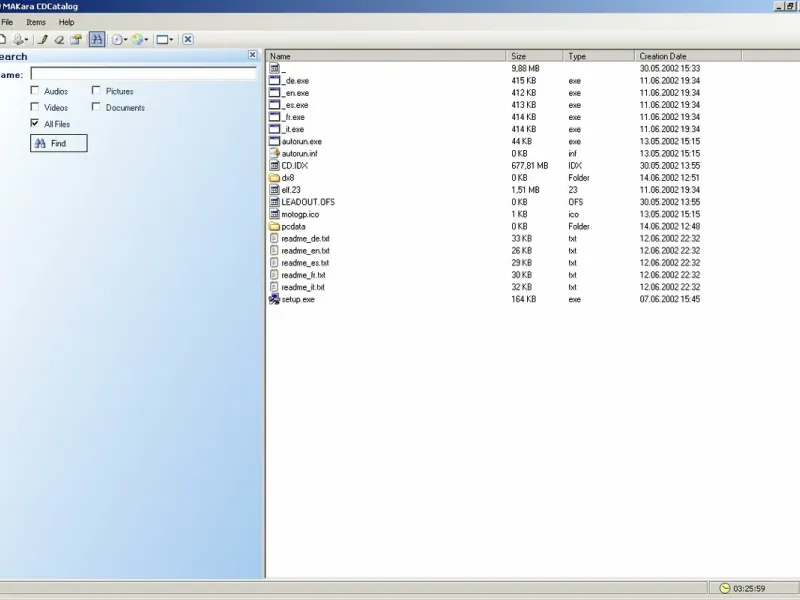Click the properties icon in the toolbar
The width and height of the screenshot is (800, 600).
coord(76,39)
